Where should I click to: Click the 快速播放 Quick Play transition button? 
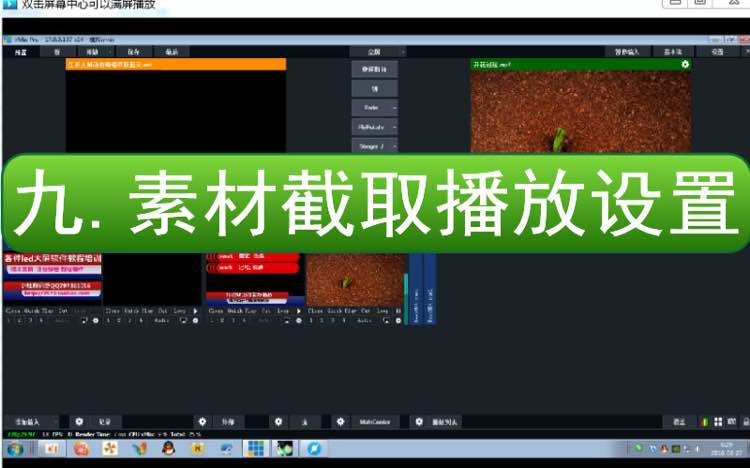[x=375, y=69]
